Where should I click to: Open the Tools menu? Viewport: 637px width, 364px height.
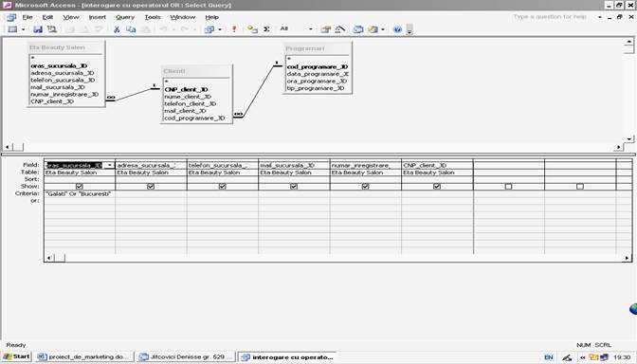[153, 17]
